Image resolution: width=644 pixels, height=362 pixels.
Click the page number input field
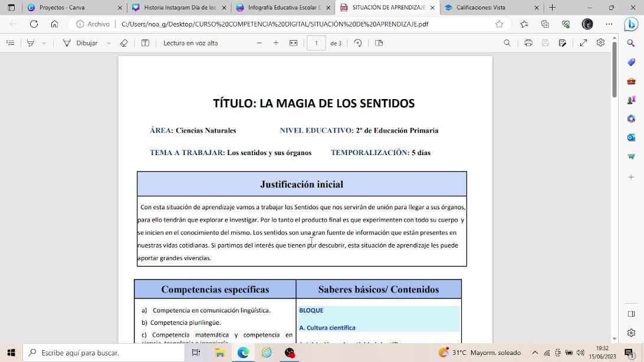[x=316, y=43]
